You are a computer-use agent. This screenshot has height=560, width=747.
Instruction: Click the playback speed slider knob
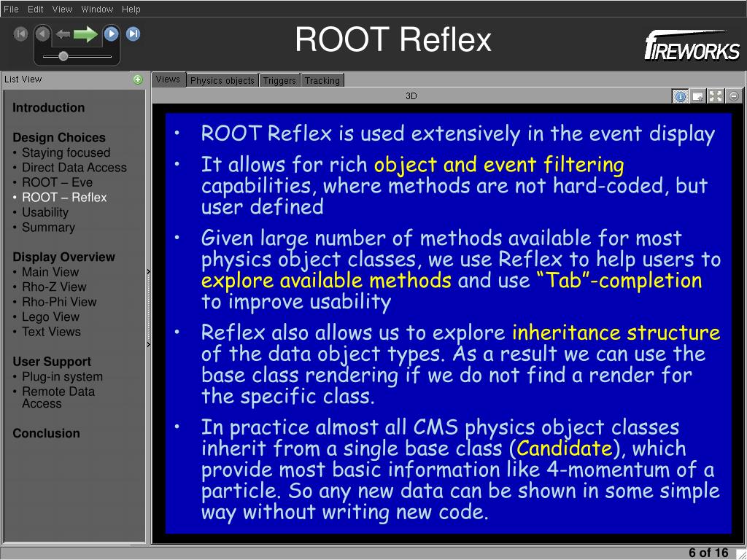tap(63, 56)
